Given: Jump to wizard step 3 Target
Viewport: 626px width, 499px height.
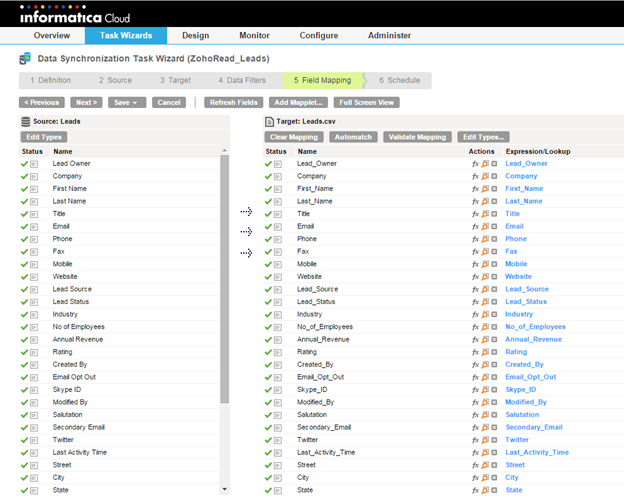Looking at the screenshot, I should tap(175, 80).
